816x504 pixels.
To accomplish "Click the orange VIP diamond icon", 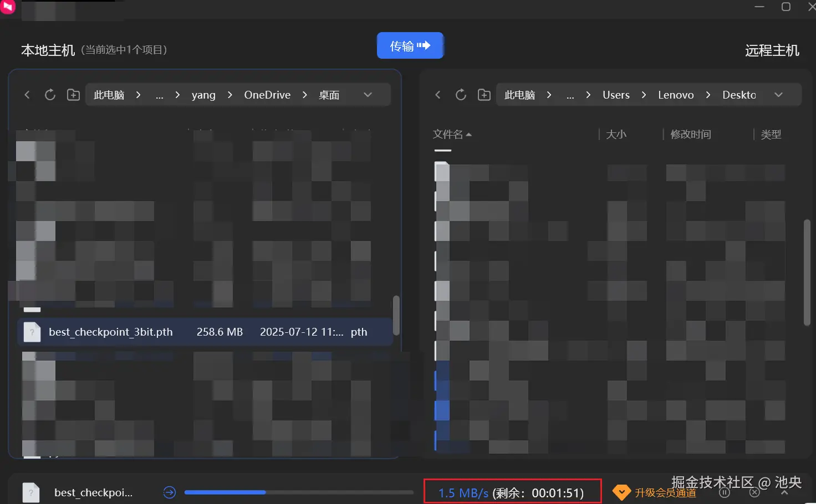I will pos(621,492).
